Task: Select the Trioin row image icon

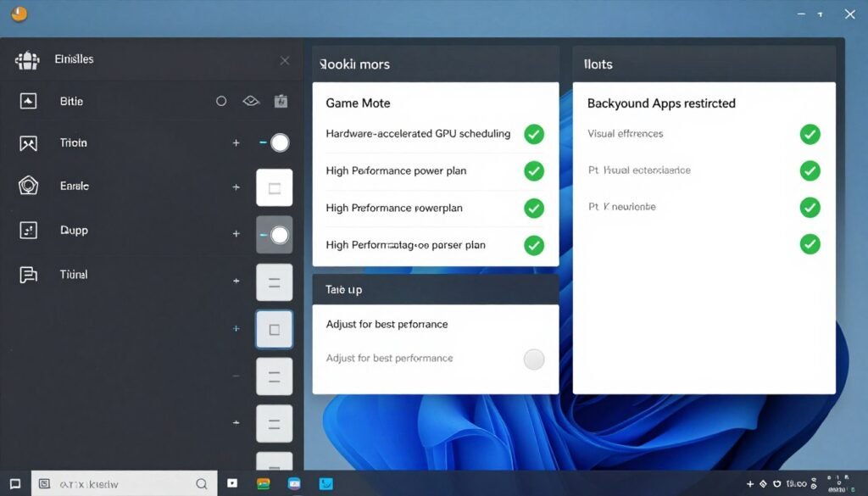Action: click(28, 143)
